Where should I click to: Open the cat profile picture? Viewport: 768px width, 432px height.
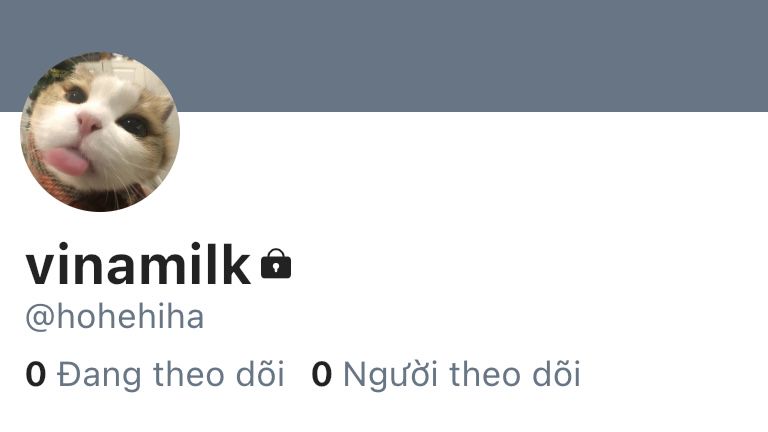click(100, 132)
